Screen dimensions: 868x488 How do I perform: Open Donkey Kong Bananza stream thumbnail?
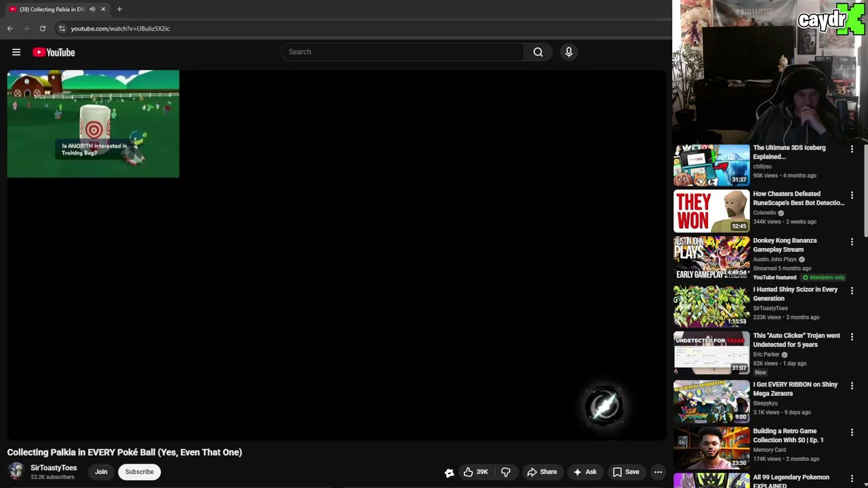click(x=711, y=258)
